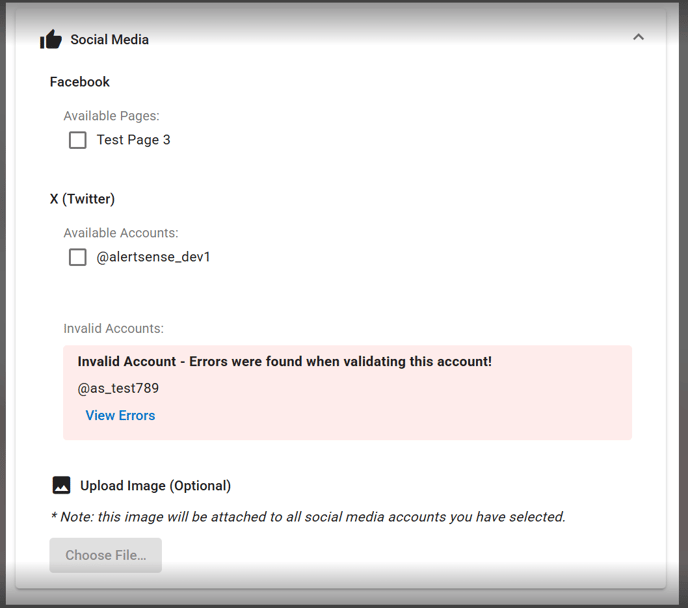Screen dimensions: 688x608
Task: Click the thumbs-up Social Media icon
Action: click(51, 39)
